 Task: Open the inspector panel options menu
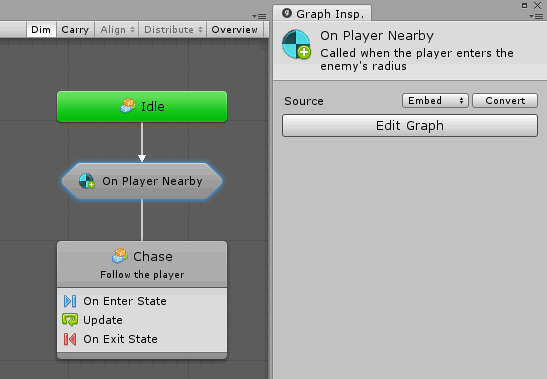point(536,16)
